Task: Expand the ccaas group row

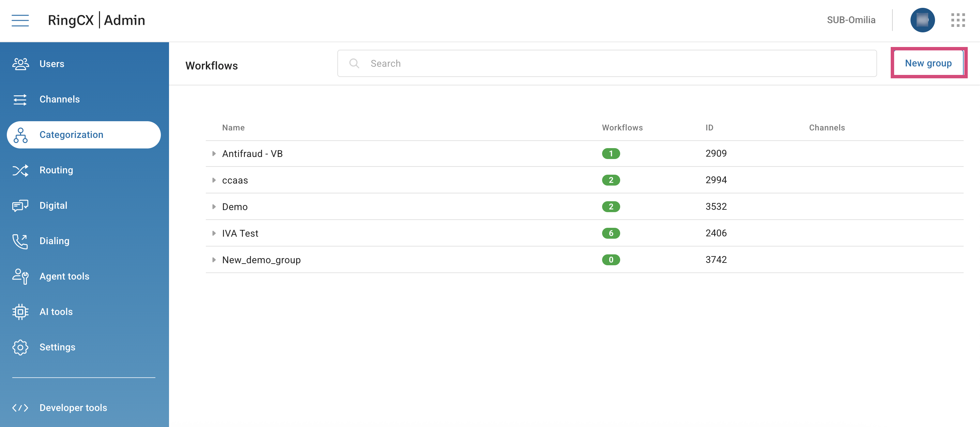Action: (214, 180)
